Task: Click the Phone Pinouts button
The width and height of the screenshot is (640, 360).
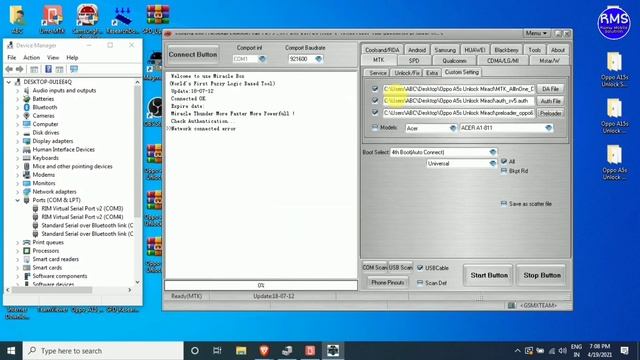Action: pyautogui.click(x=387, y=282)
